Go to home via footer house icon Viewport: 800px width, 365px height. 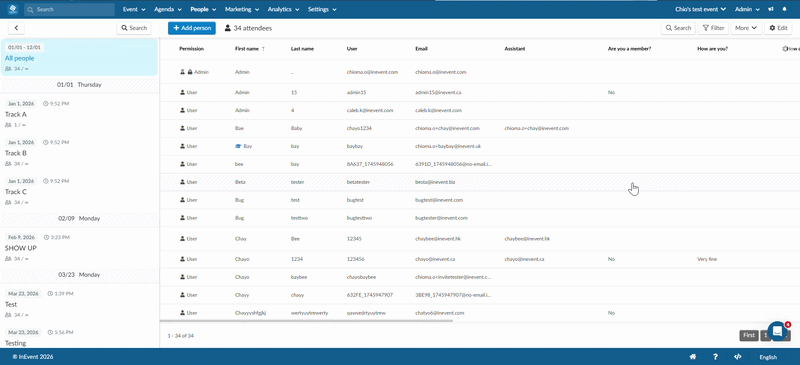tap(693, 357)
